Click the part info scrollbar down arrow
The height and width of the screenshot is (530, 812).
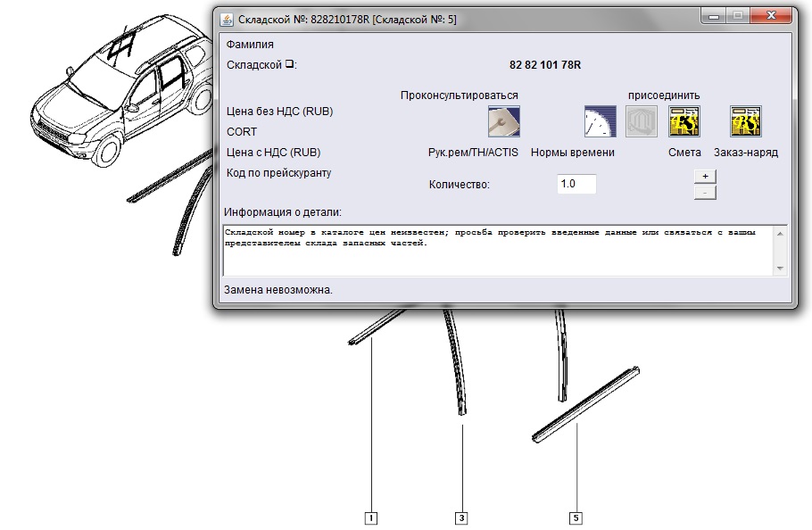780,268
